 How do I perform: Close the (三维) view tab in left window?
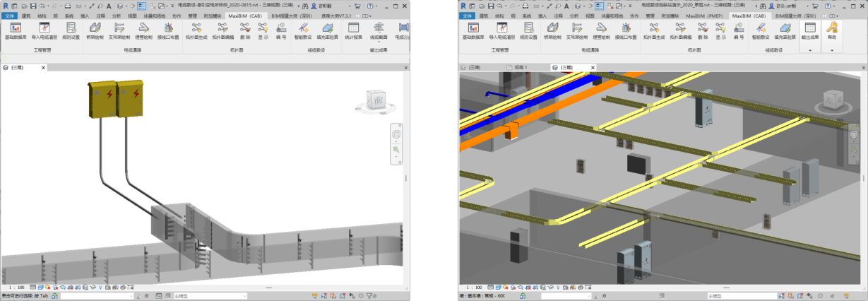42,68
